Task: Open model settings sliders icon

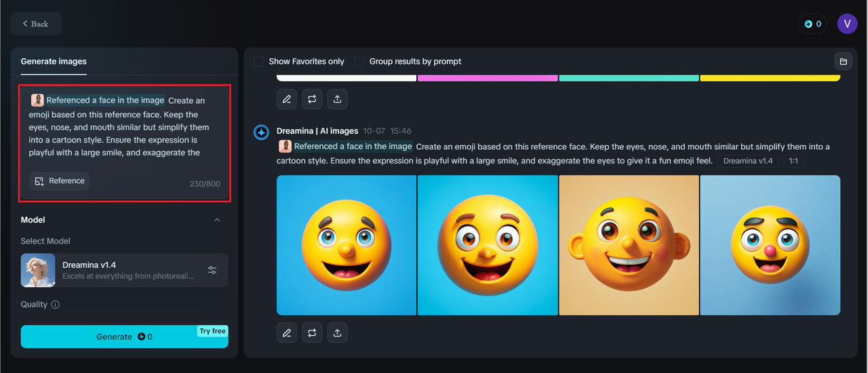Action: click(212, 270)
